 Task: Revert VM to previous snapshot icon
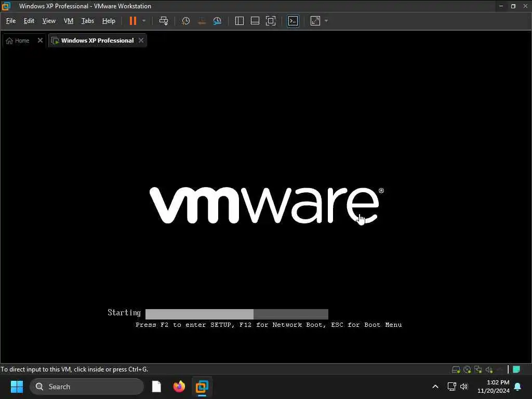tap(202, 21)
